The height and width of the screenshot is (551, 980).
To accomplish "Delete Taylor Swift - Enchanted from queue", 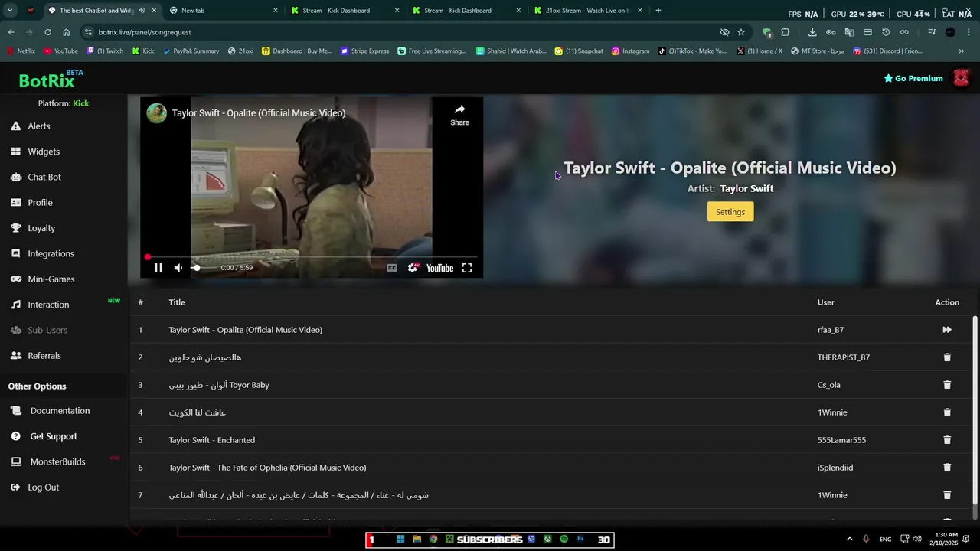I will [x=947, y=440].
